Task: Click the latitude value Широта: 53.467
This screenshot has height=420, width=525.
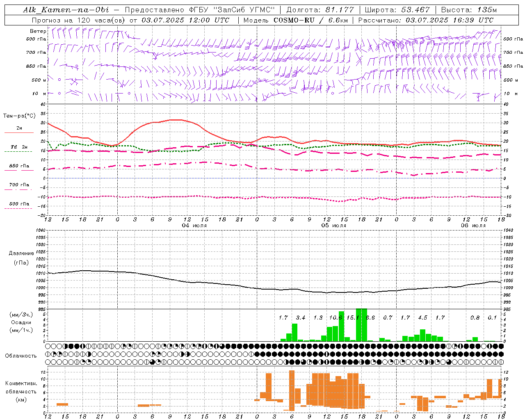Action: tap(397, 10)
